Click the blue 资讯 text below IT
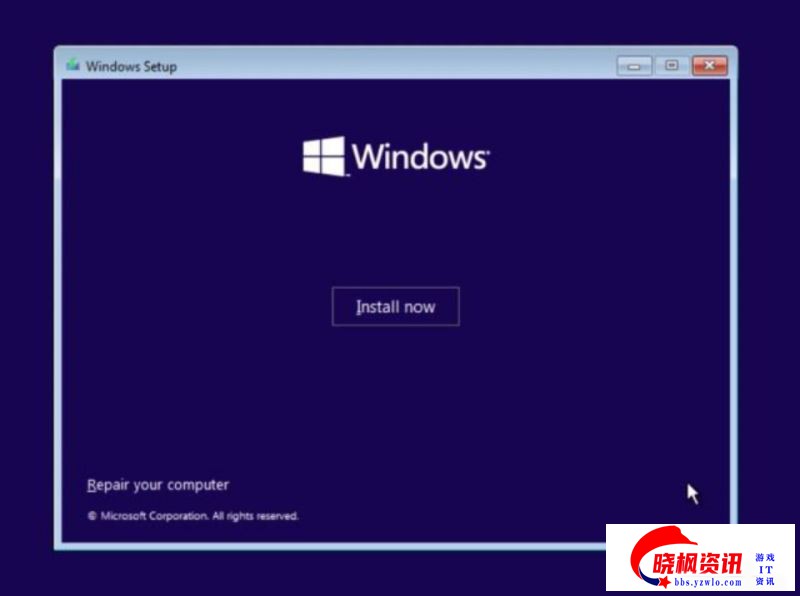The width and height of the screenshot is (800, 596). (x=765, y=581)
